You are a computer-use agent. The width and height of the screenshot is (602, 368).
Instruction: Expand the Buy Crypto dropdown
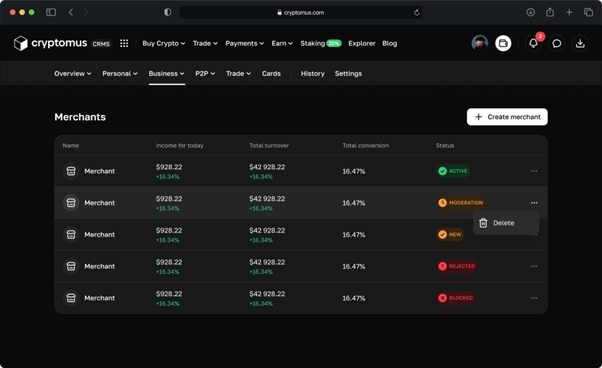[164, 43]
